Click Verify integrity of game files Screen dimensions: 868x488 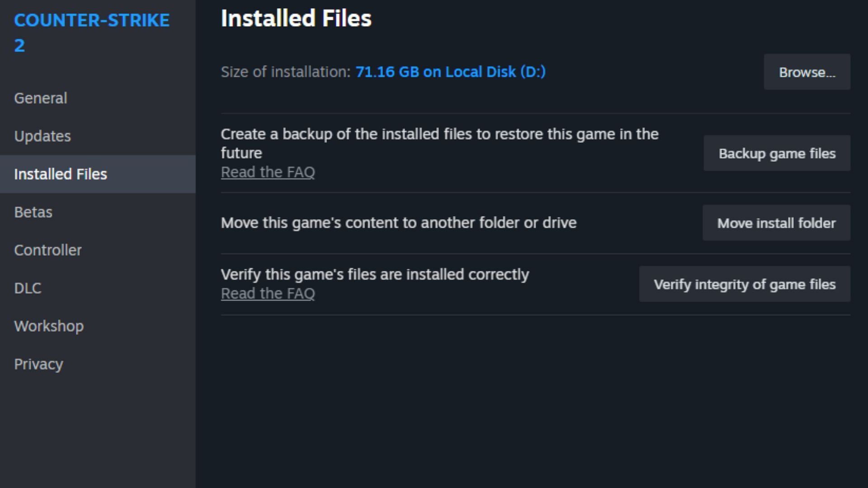(x=745, y=284)
